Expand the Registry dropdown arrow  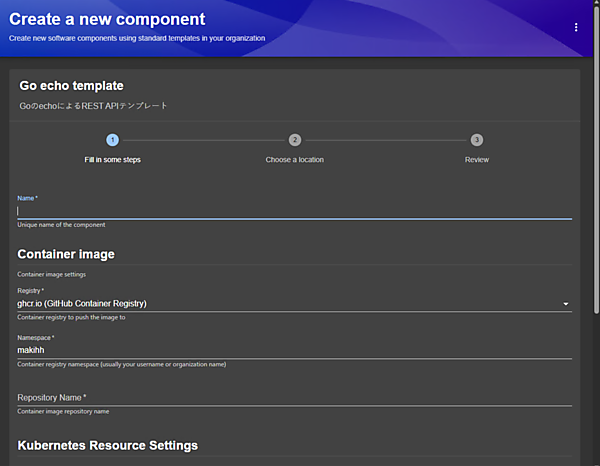pos(565,303)
